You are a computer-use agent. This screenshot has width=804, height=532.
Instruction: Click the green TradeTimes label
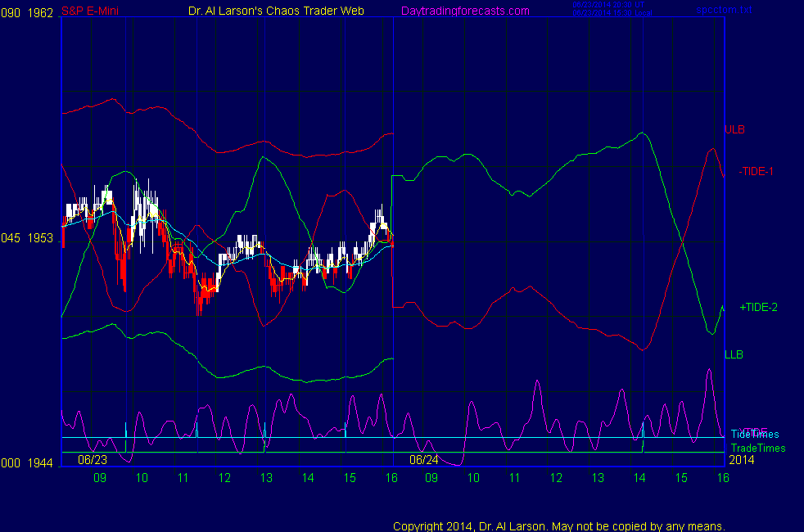tap(757, 448)
